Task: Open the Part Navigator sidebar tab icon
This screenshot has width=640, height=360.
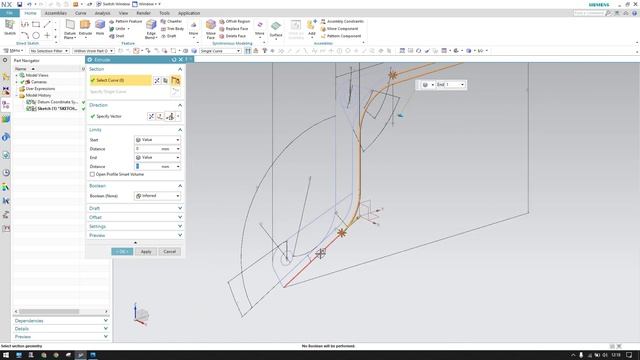Action: (6, 104)
